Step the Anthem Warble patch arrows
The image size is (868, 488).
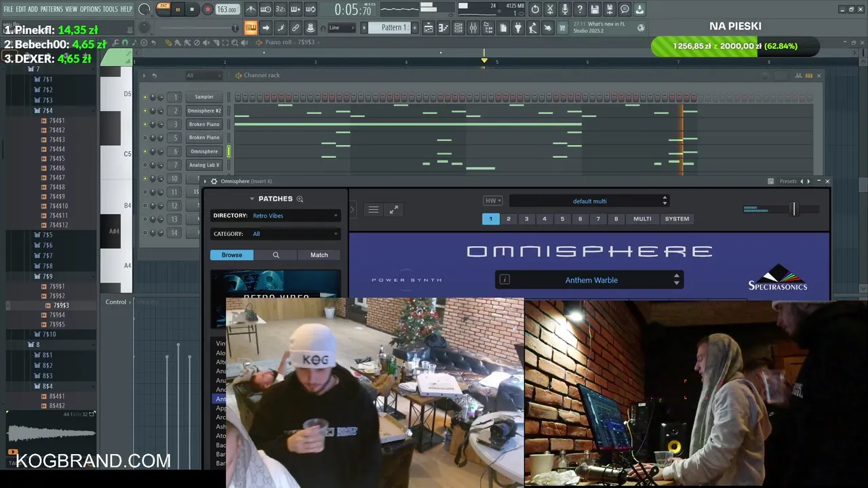(676, 280)
